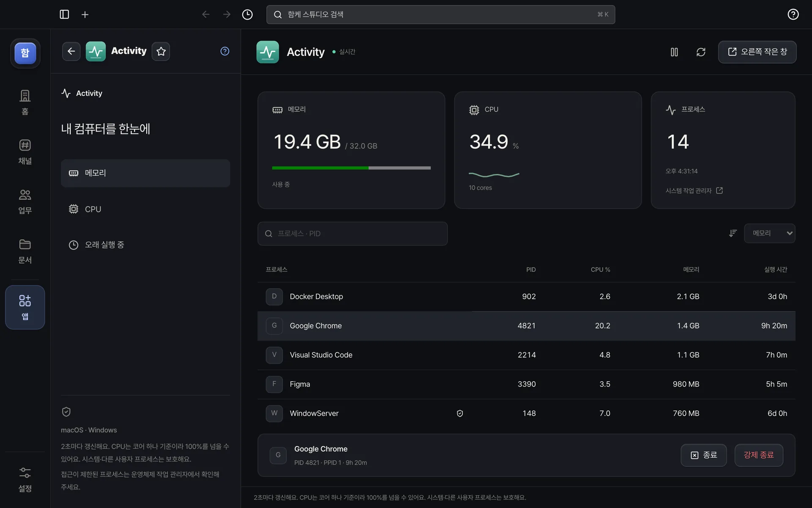Select CPU in the left panel
This screenshot has height=508, width=812.
pyautogui.click(x=145, y=209)
